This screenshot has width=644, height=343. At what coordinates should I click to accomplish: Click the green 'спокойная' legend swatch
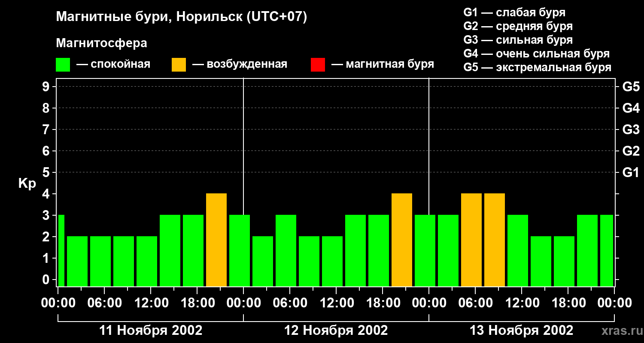click(x=63, y=65)
